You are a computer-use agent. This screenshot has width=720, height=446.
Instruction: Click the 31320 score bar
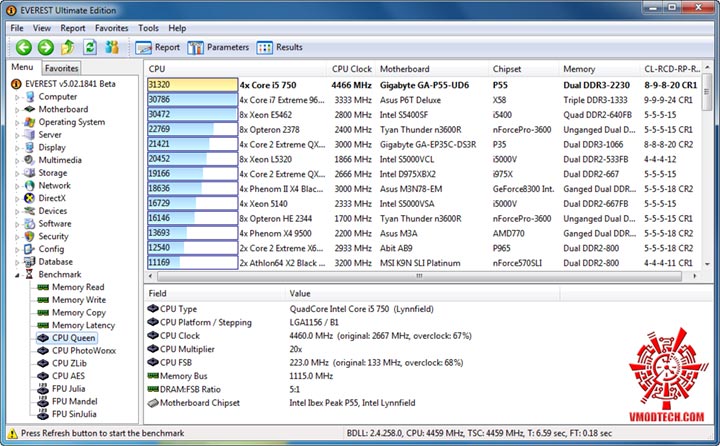192,85
